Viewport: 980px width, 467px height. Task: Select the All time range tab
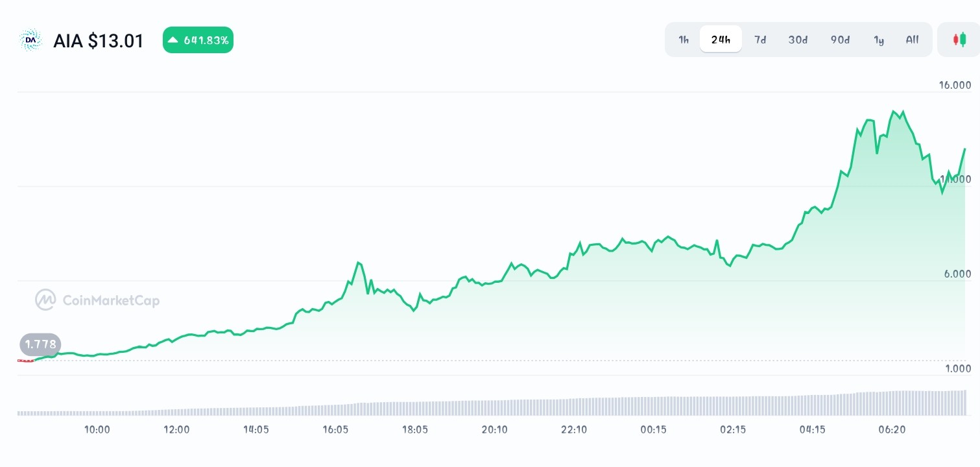(912, 40)
